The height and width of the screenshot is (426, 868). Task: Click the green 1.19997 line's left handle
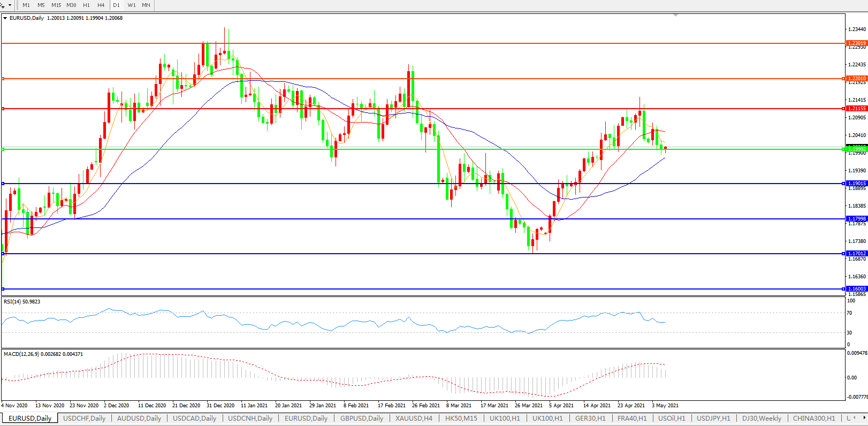point(3,149)
